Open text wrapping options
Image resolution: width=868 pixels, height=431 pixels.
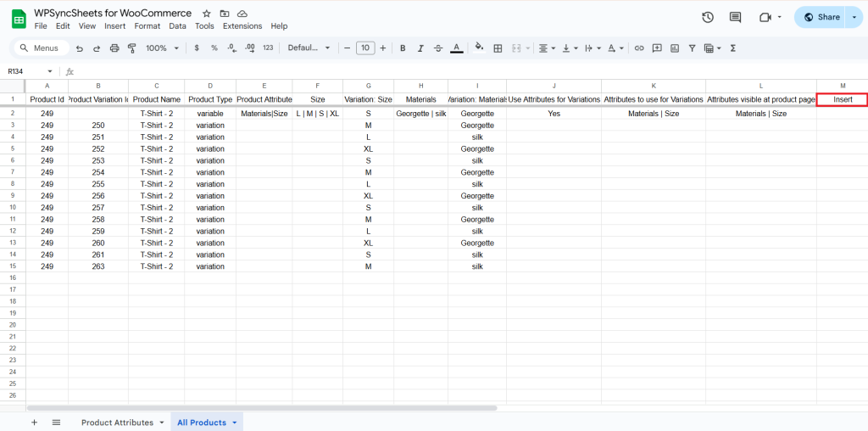point(593,48)
